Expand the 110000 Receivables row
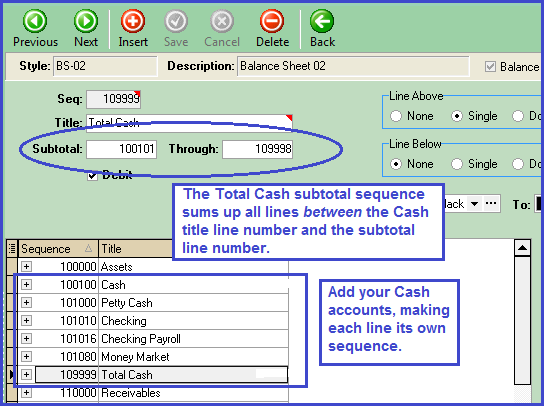Image resolution: width=544 pixels, height=406 pixels. point(26,393)
